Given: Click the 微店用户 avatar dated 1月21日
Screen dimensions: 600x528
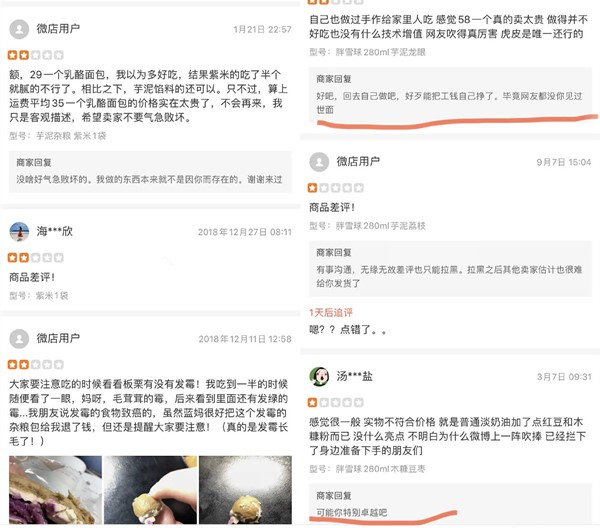Looking at the screenshot, I should pos(19,29).
